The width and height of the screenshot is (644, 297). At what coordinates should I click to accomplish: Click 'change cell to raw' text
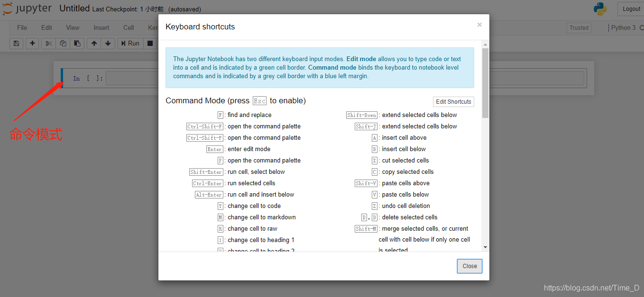pyautogui.click(x=252, y=228)
